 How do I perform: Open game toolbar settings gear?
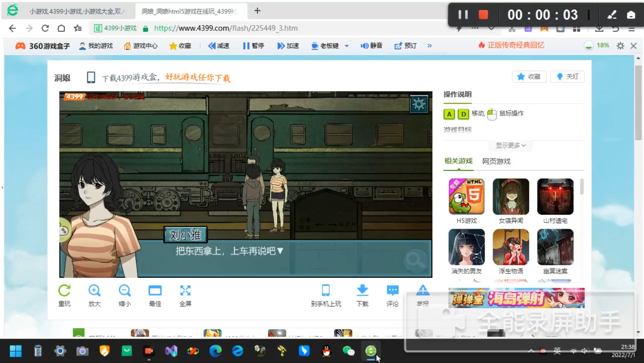[x=620, y=46]
